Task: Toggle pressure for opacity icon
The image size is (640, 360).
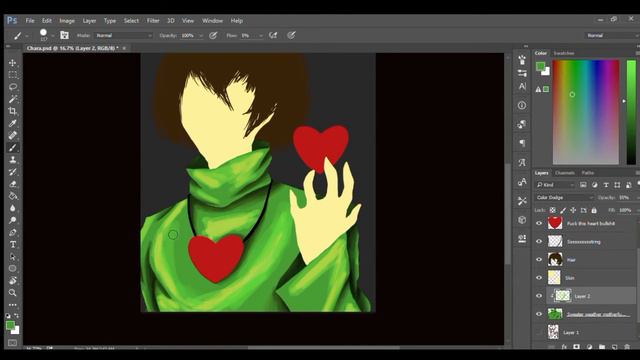Action: (x=213, y=36)
